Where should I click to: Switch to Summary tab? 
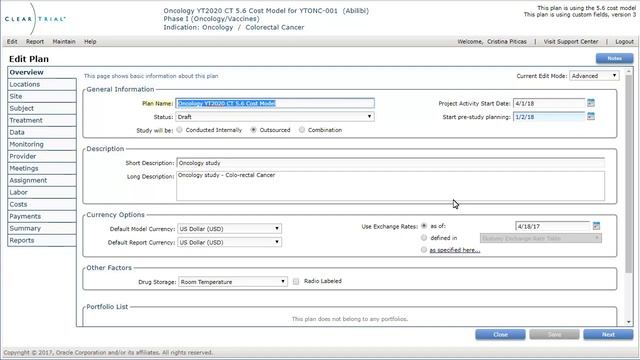pyautogui.click(x=42, y=228)
